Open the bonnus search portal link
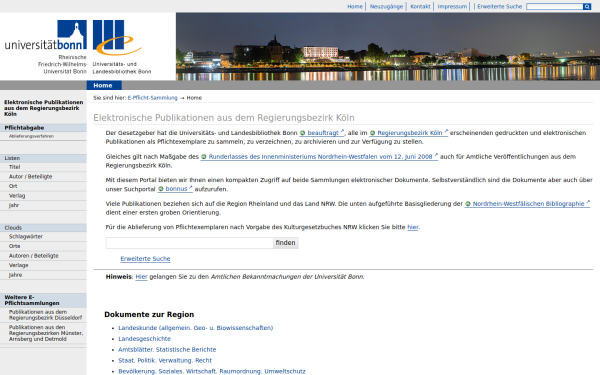600x375 pixels. click(176, 189)
